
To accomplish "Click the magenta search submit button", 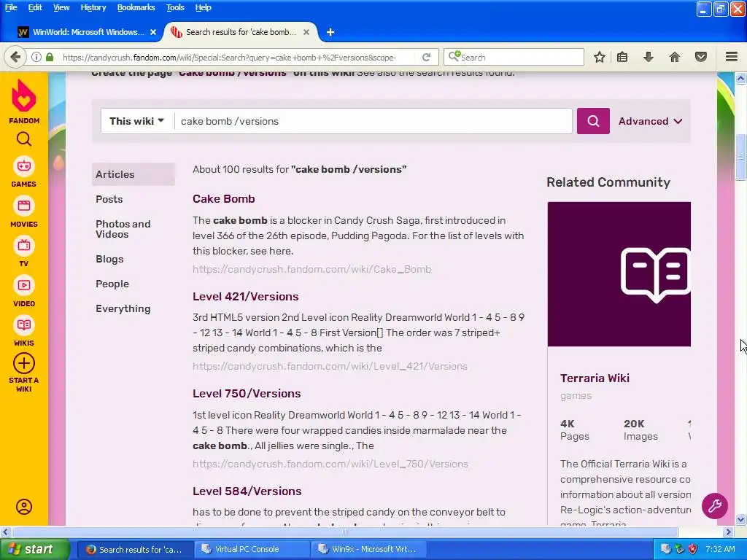I will [x=593, y=121].
